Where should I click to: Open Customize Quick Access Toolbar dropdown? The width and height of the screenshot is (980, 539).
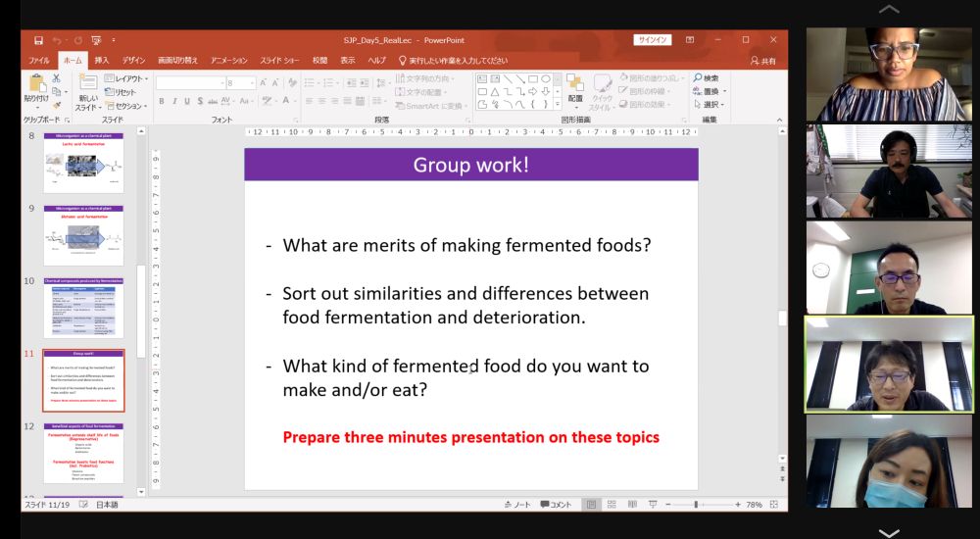tap(114, 40)
